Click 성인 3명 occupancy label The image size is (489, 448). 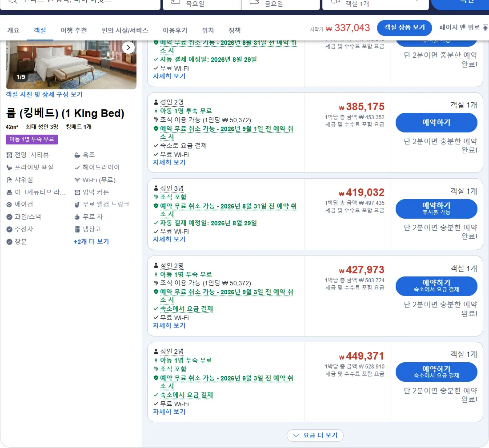[172, 188]
